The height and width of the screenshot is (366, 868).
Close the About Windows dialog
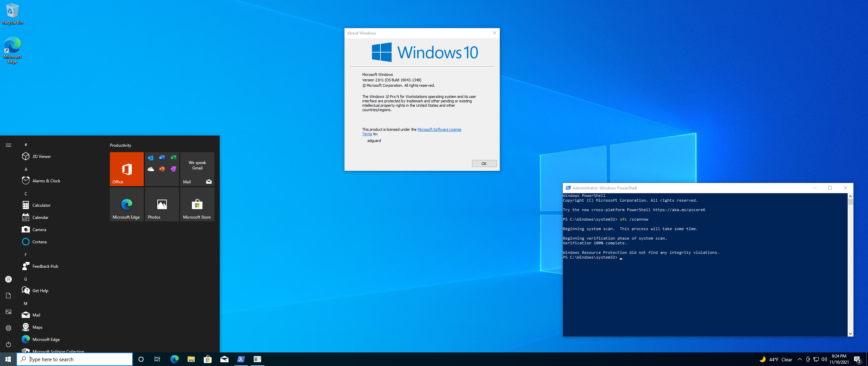tap(494, 33)
